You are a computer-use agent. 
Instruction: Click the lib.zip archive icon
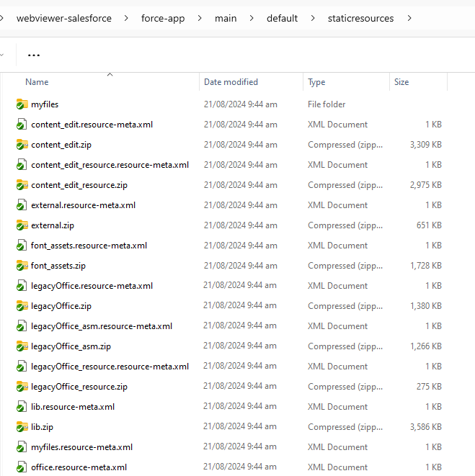tap(22, 427)
